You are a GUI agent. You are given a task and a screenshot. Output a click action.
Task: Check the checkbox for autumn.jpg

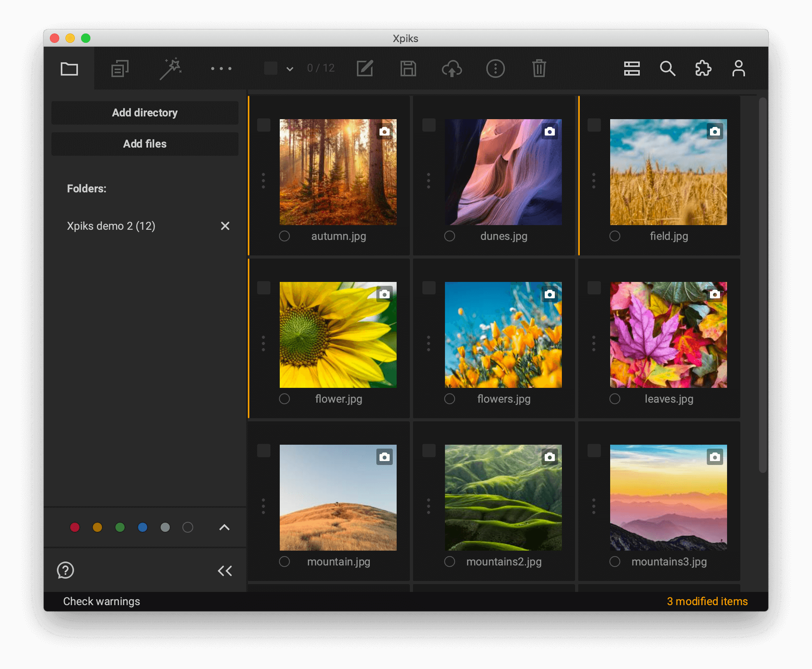(x=264, y=125)
